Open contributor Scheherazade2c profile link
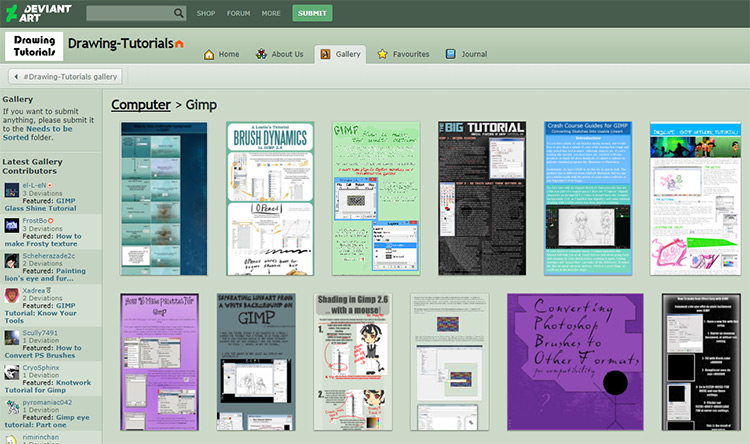 (x=49, y=256)
